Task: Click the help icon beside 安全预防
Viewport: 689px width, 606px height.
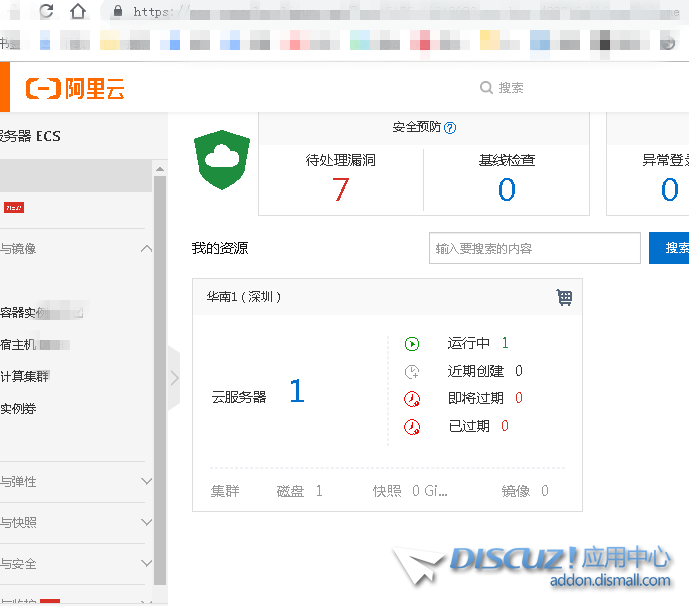Action: click(x=450, y=128)
